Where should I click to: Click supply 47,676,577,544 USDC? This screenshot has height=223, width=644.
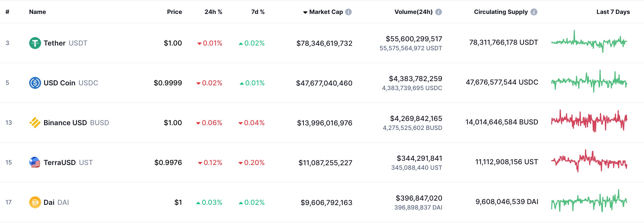[x=502, y=82]
